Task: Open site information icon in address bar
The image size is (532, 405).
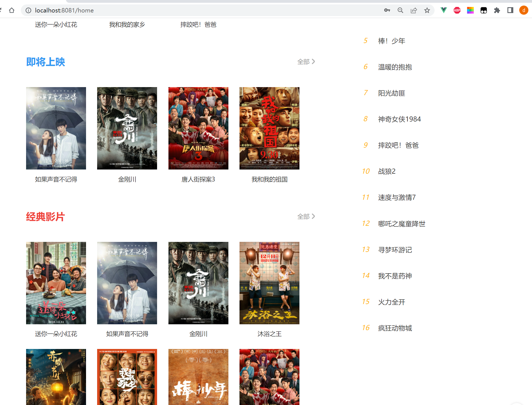Action: click(28, 10)
